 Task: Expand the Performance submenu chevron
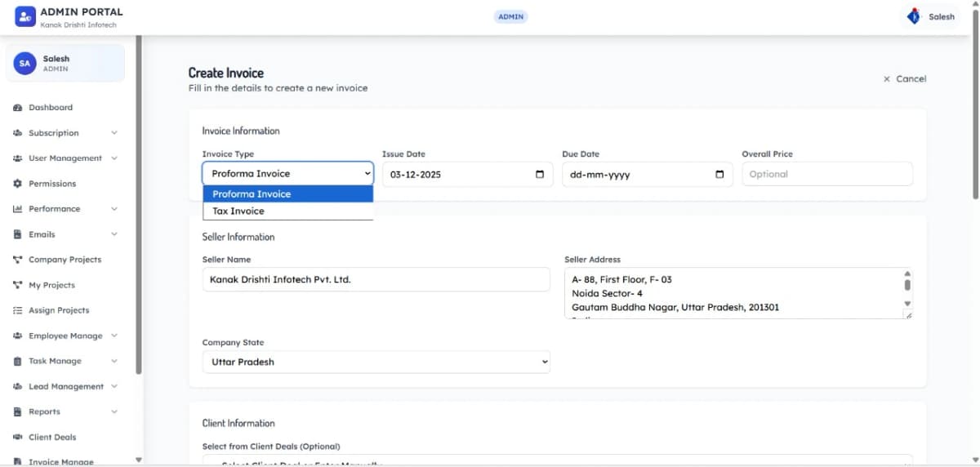[114, 209]
